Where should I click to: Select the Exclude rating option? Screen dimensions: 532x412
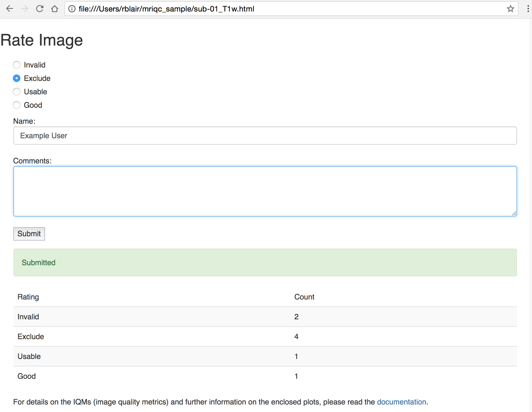(x=17, y=78)
